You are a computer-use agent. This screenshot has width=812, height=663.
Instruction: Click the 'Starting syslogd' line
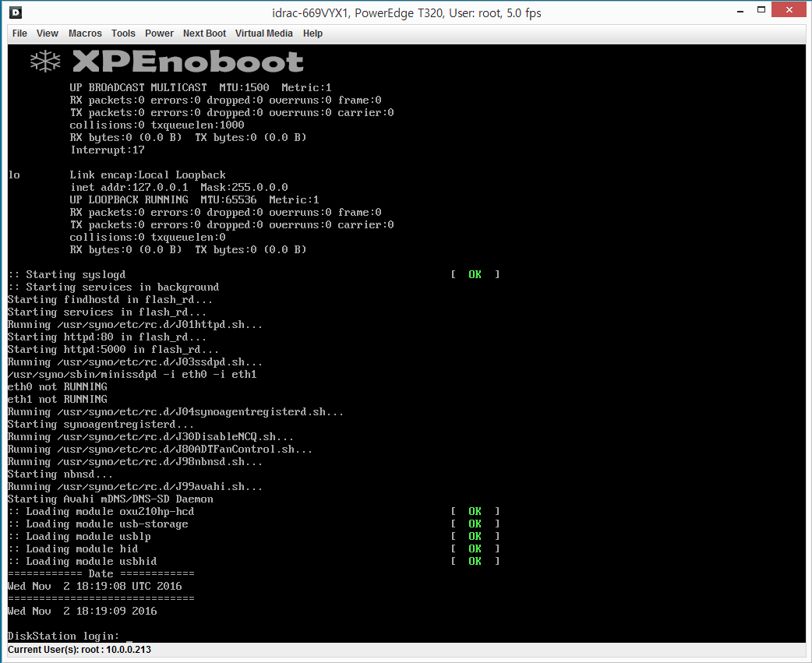coord(67,274)
